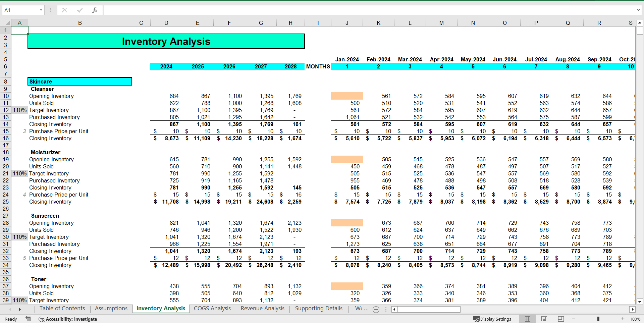Expand the formula bar with chevron
Image resolution: width=644 pixels, height=324 pixels.
[638, 10]
